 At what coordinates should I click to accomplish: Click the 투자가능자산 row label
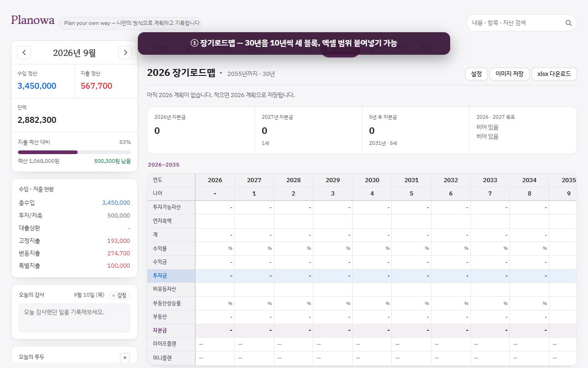click(x=171, y=207)
